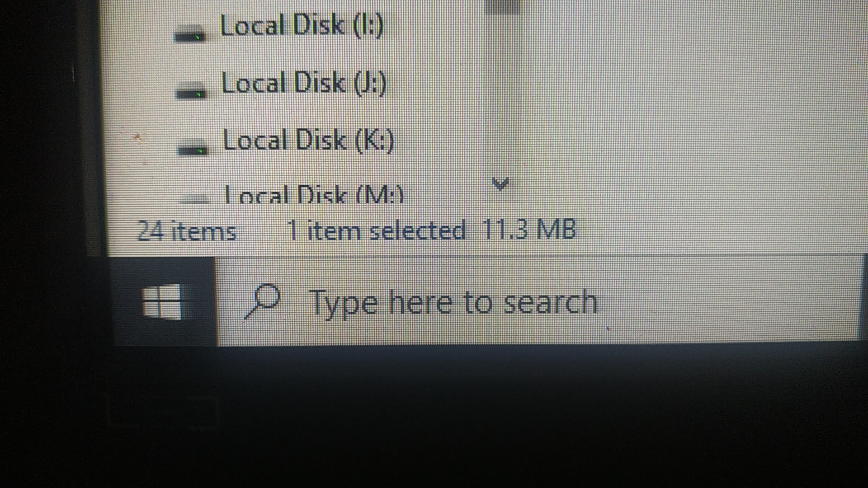
Task: Click the navigation pane scrollbar thumb
Action: point(502,6)
